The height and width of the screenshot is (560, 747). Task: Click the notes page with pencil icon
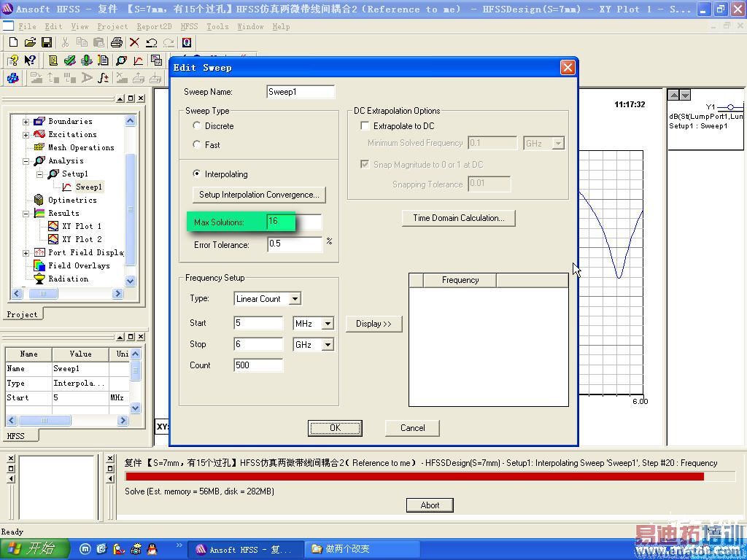(103, 60)
